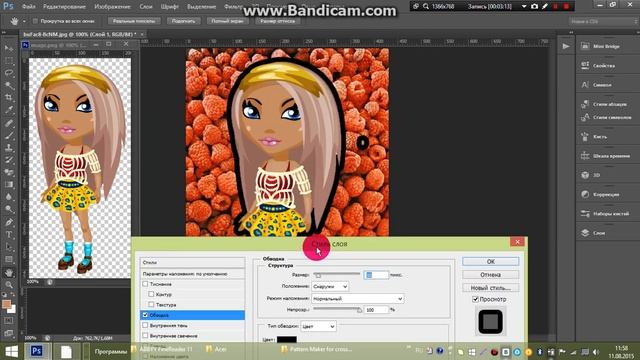Click the Отмена button
The height and width of the screenshot is (360, 640).
(x=491, y=275)
